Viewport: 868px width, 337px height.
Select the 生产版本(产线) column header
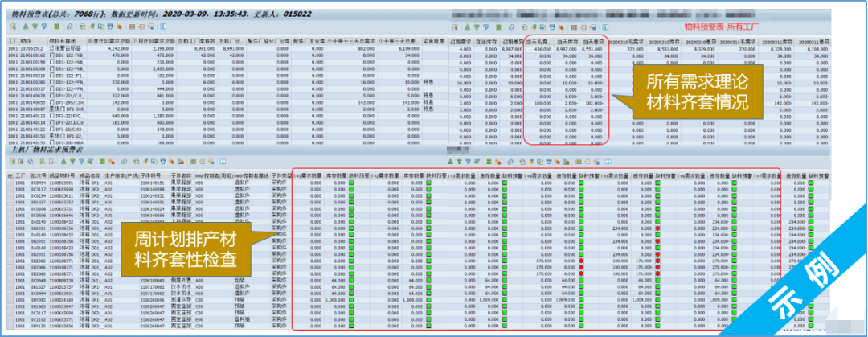click(x=122, y=175)
